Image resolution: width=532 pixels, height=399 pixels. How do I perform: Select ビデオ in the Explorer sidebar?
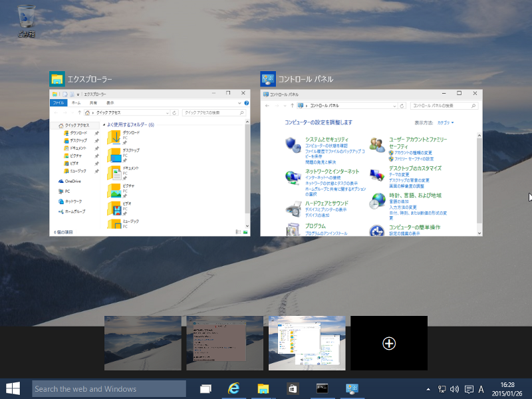click(x=74, y=164)
